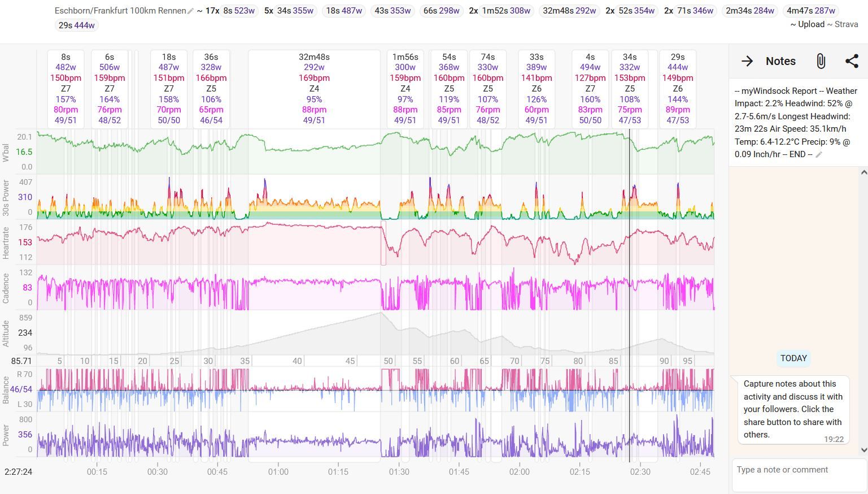Viewport: 868px width, 494px height.
Task: Click the myWindsock Report note text
Action: point(796,123)
